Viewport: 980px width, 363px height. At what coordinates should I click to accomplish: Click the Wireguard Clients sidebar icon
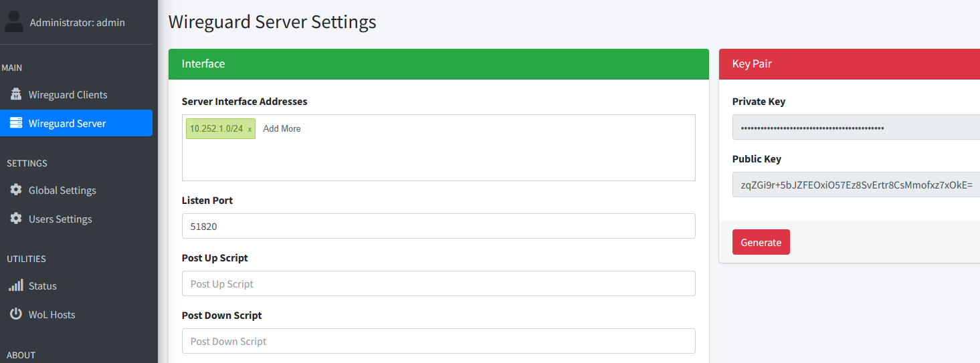pos(15,95)
